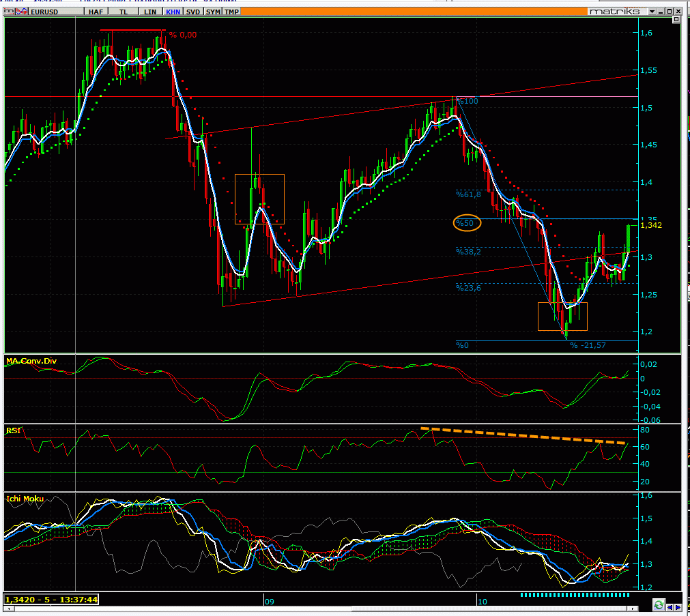Open the SYM symbol selector

pyautogui.click(x=214, y=12)
